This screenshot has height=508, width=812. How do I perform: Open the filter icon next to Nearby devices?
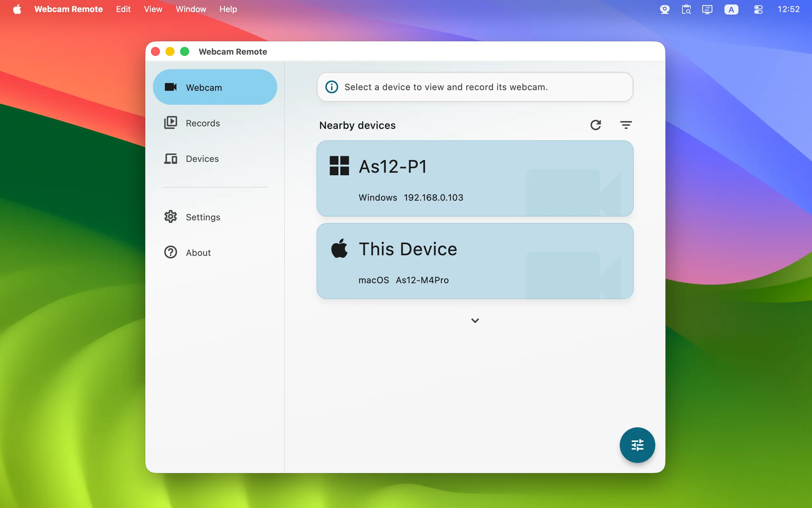tap(626, 125)
